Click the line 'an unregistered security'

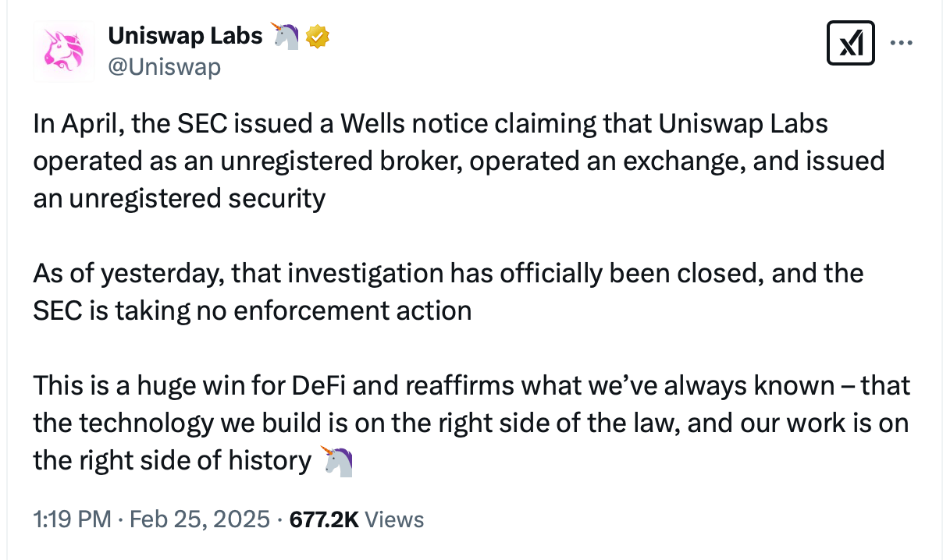tap(179, 198)
